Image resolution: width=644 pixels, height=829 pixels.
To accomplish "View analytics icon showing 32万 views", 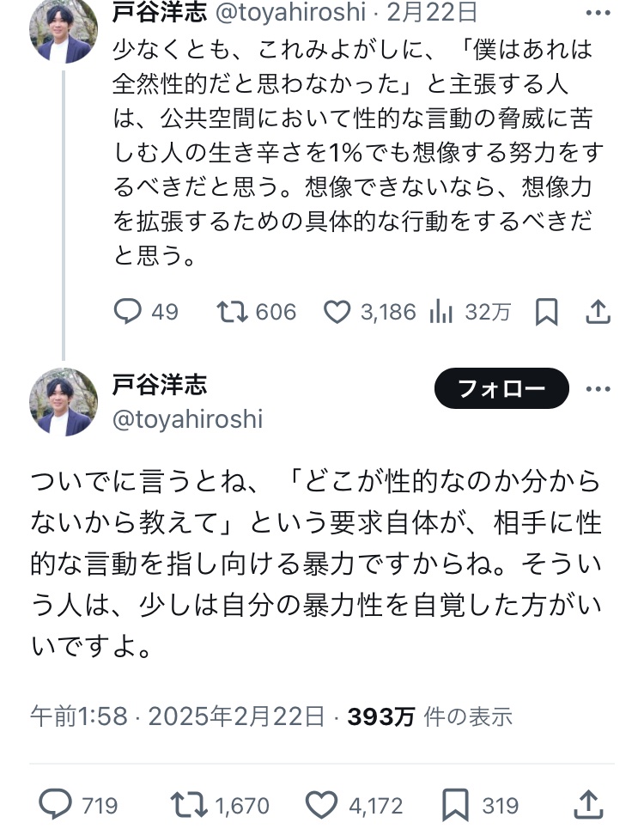I will coord(441,312).
